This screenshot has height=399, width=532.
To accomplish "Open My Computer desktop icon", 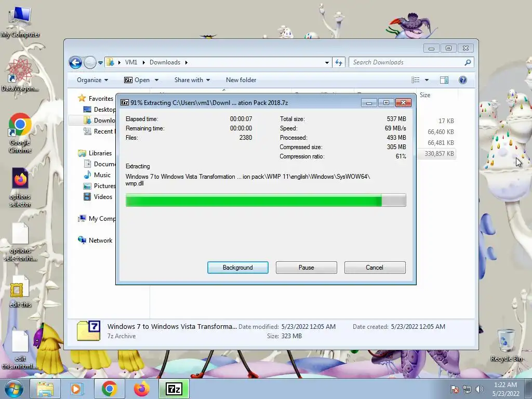I will (x=20, y=22).
